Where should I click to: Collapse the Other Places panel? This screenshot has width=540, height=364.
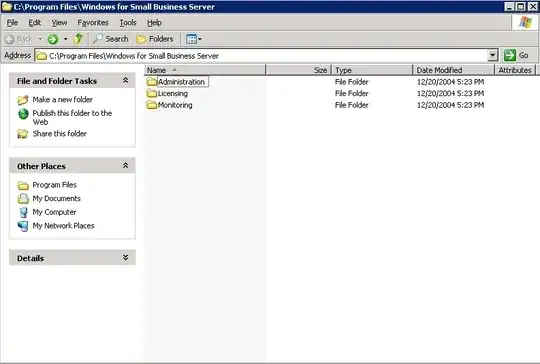click(x=125, y=166)
